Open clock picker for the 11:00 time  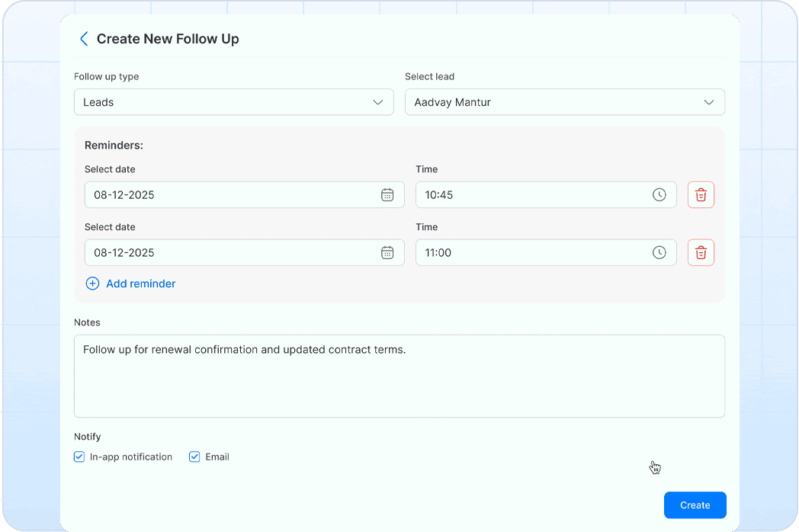pyautogui.click(x=659, y=253)
